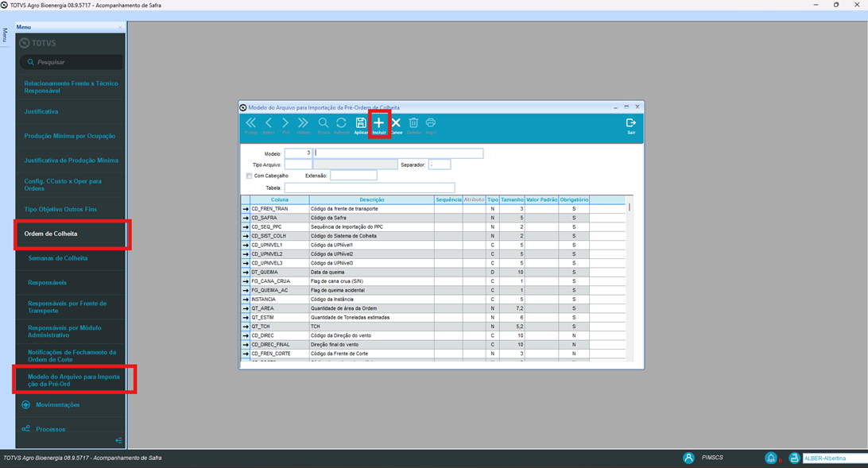Open the notifications bell icon
This screenshot has width=868, height=468.
[770, 458]
